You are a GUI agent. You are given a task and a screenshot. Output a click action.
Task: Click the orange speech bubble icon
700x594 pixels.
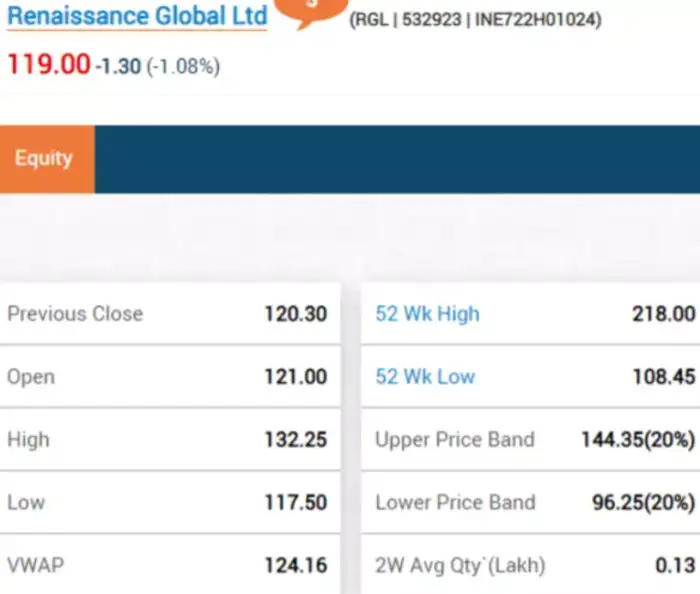310,10
